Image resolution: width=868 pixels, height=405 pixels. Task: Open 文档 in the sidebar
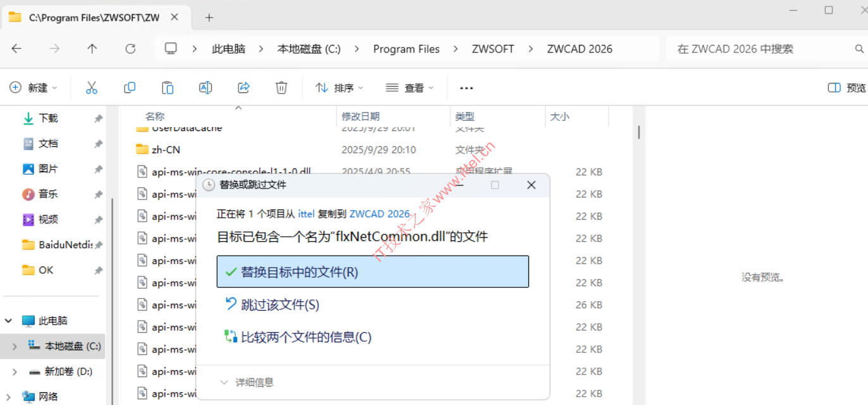(x=48, y=144)
